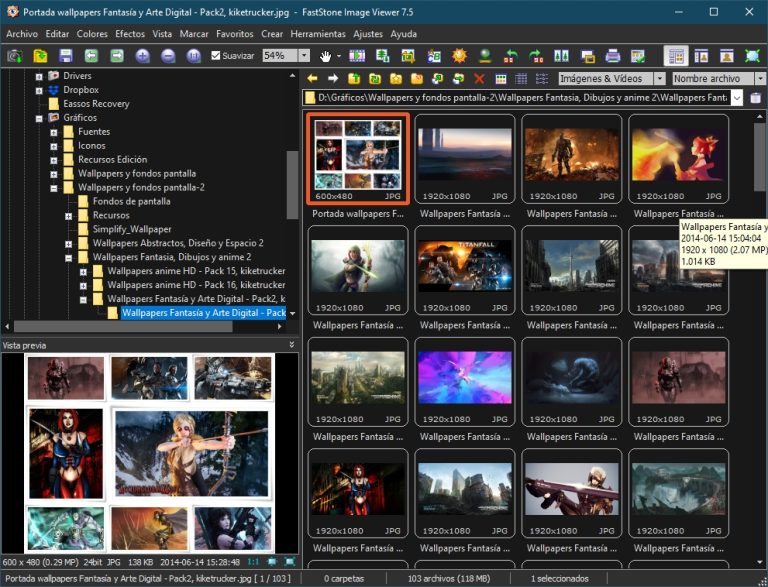This screenshot has width=768, height=587.
Task: Collapse the Gráficos folder node
Action: [x=39, y=118]
